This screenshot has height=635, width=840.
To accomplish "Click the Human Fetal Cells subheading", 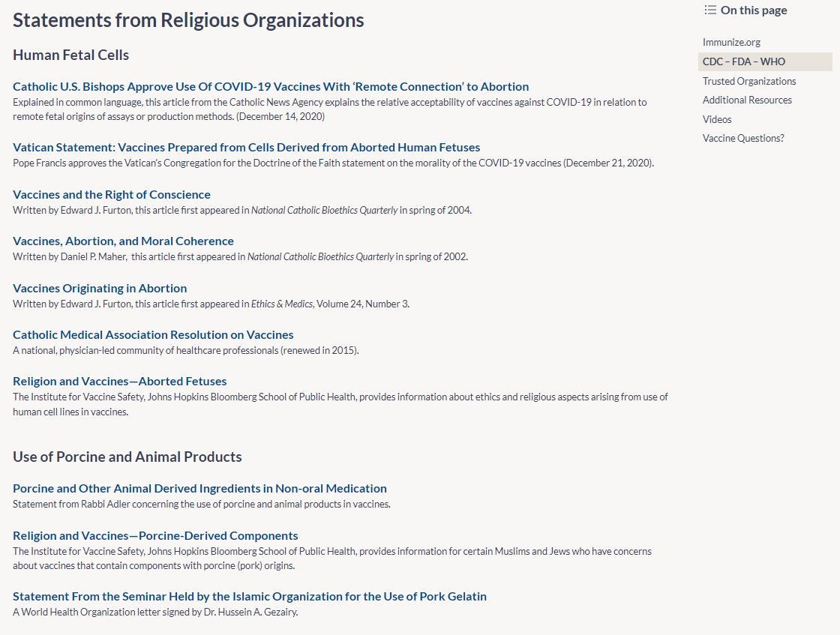I will 70,55.
